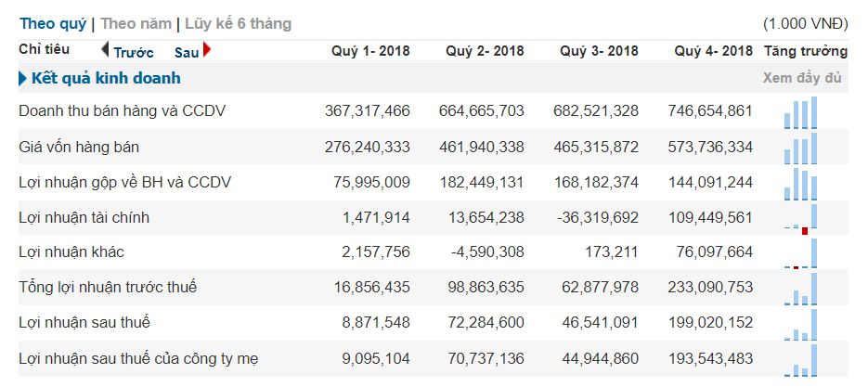This screenshot has width=868, height=387.
Task: Click the black Trước left arrow
Action: click(x=105, y=50)
